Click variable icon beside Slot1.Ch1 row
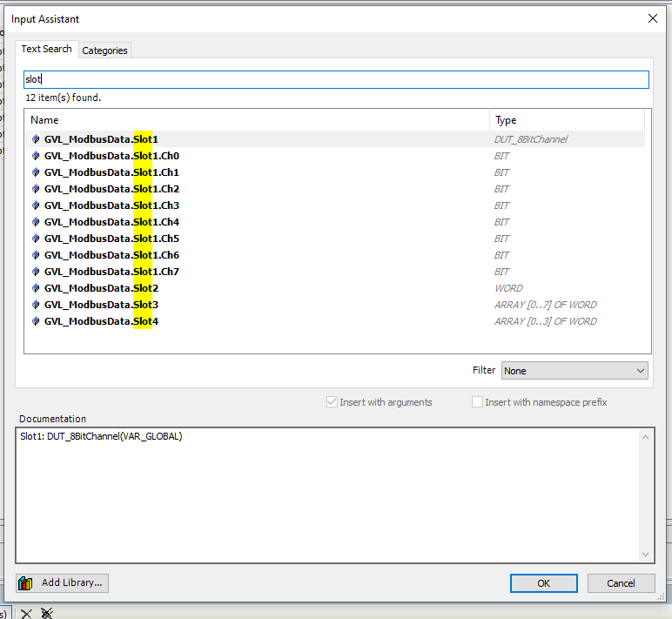Viewport: 672px width, 619px height. point(36,172)
